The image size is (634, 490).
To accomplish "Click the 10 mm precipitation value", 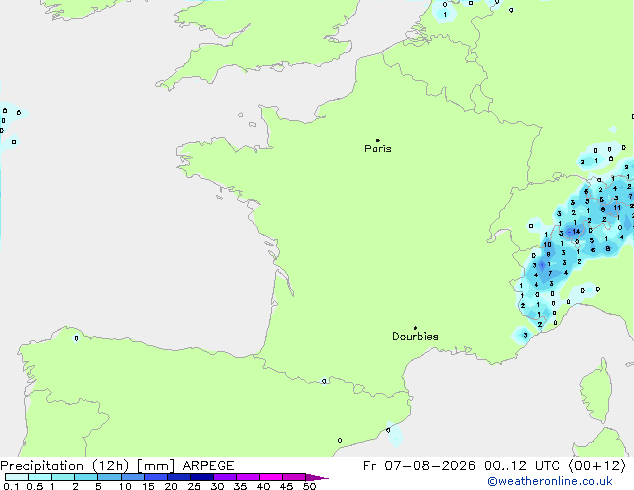I will [x=547, y=245].
